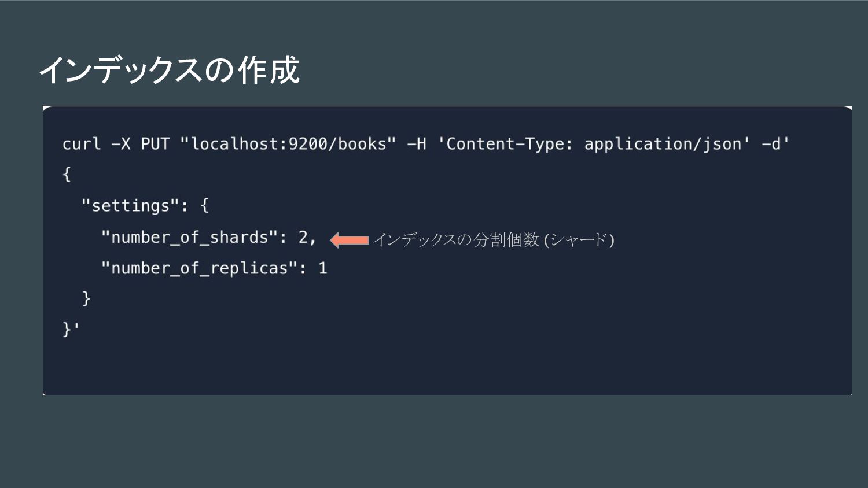Click the annotation インデックスの分割個数 (シャード)

pyautogui.click(x=494, y=240)
